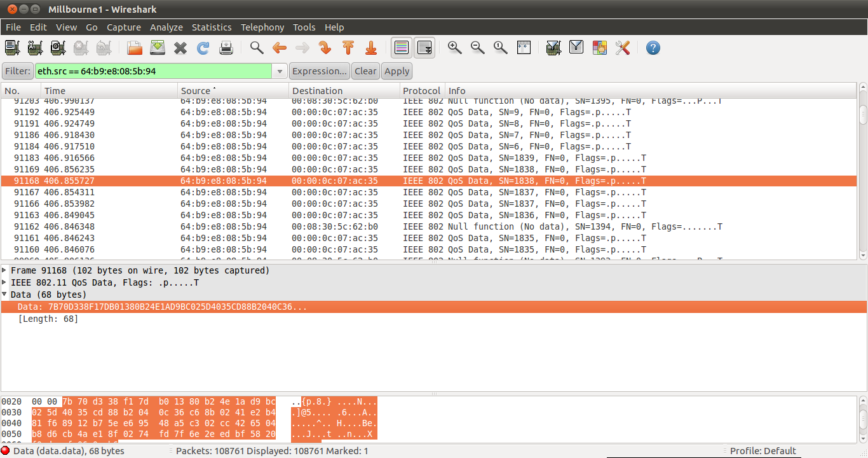Sort by the Source column header
Image resolution: width=868 pixels, height=458 pixels.
tap(233, 91)
